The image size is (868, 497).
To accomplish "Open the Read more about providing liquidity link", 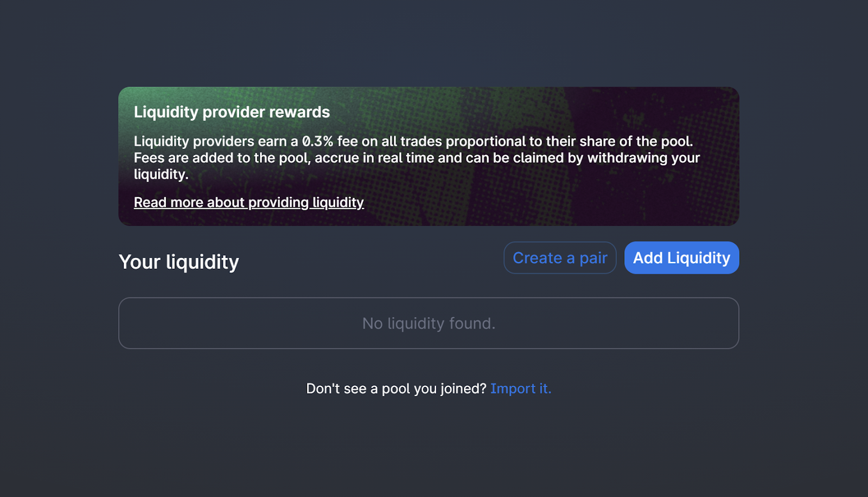I will (248, 202).
